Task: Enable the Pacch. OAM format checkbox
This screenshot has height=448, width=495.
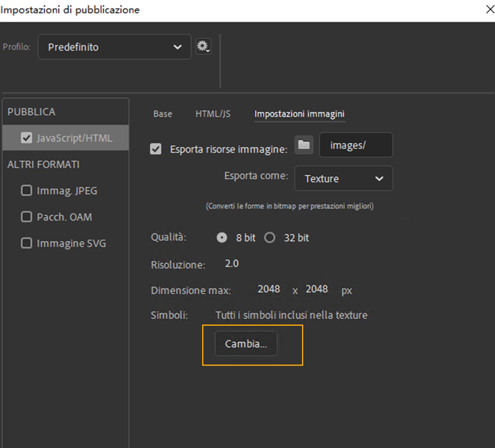Action: click(27, 217)
